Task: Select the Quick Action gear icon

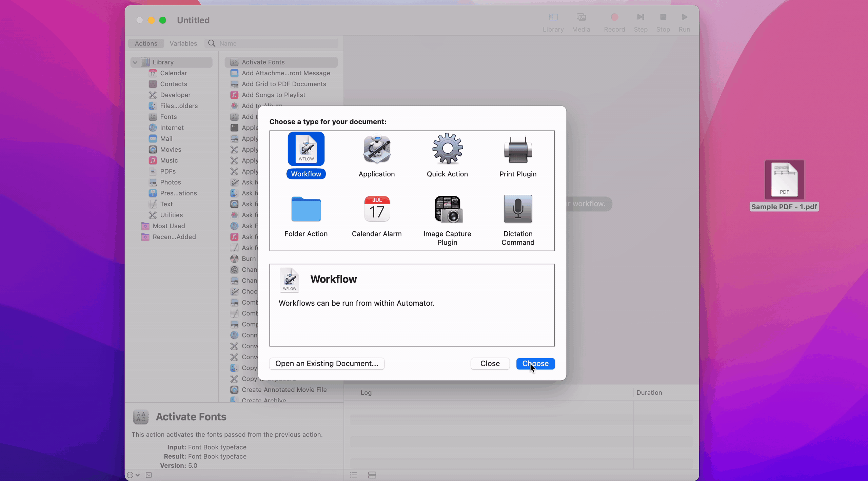Action: [x=447, y=149]
